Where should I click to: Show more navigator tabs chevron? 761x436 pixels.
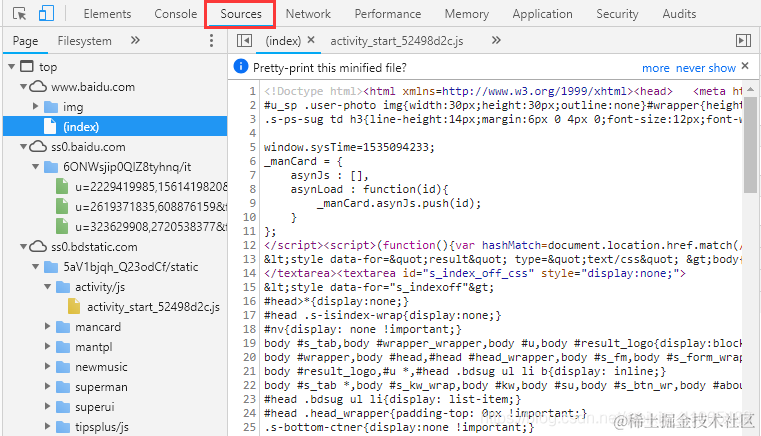pyautogui.click(x=135, y=40)
